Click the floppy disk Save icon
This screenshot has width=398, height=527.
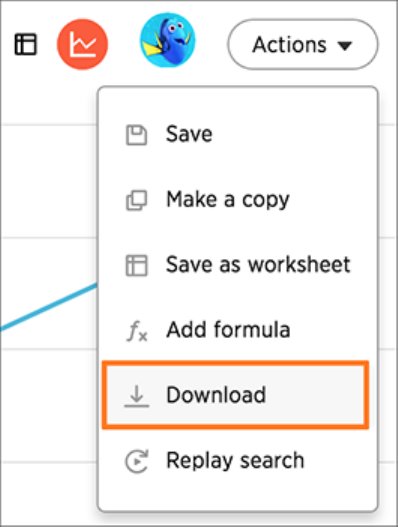pyautogui.click(x=136, y=135)
